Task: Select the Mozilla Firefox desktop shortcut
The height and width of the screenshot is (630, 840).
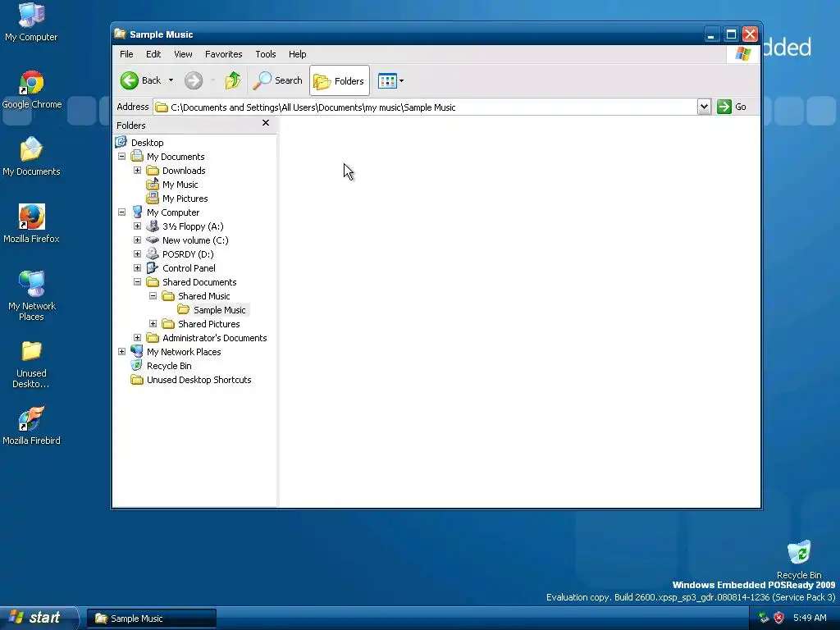Action: coord(31,224)
